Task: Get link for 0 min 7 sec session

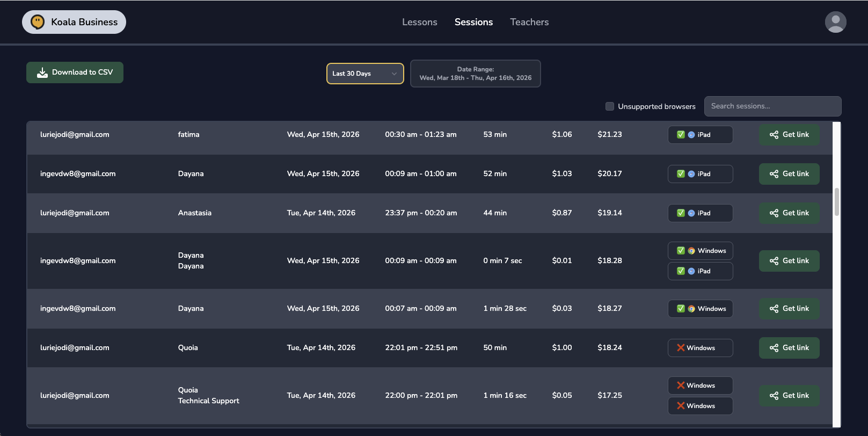Action: (x=789, y=261)
